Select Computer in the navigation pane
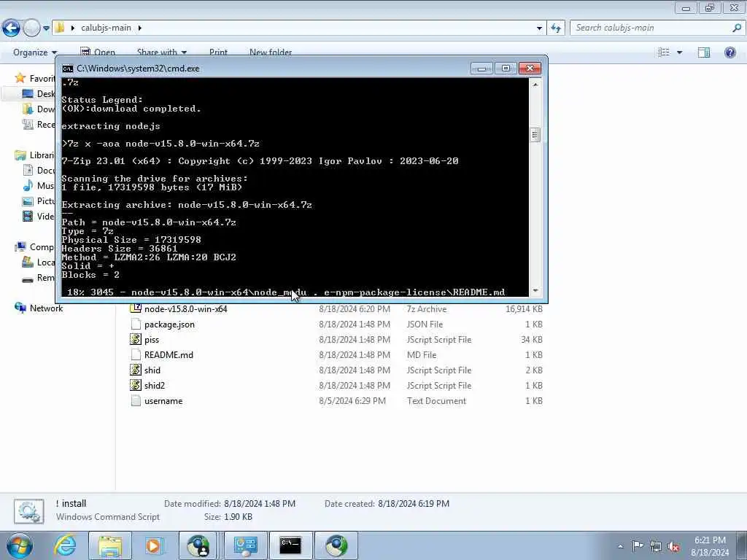Viewport: 747px width, 560px height. (36, 246)
